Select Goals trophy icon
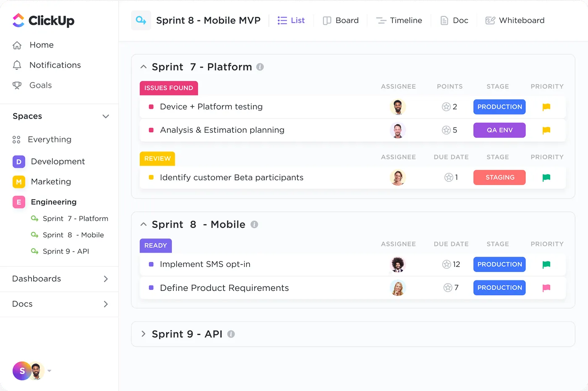588x391 pixels. [17, 85]
